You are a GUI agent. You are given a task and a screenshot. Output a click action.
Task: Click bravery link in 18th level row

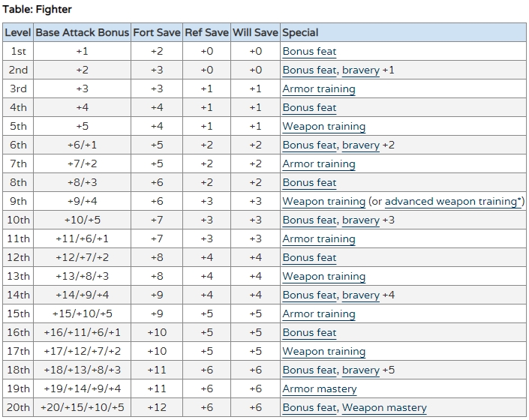coord(360,370)
